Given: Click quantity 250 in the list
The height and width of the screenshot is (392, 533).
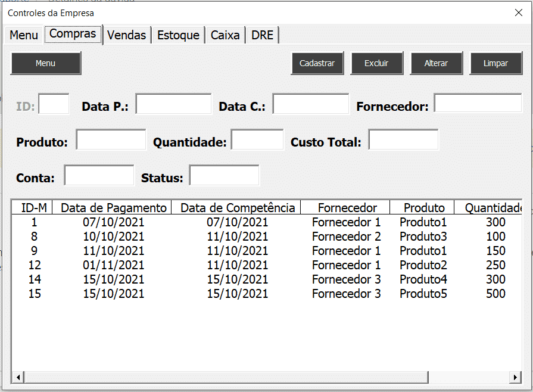Looking at the screenshot, I should pos(495,265).
